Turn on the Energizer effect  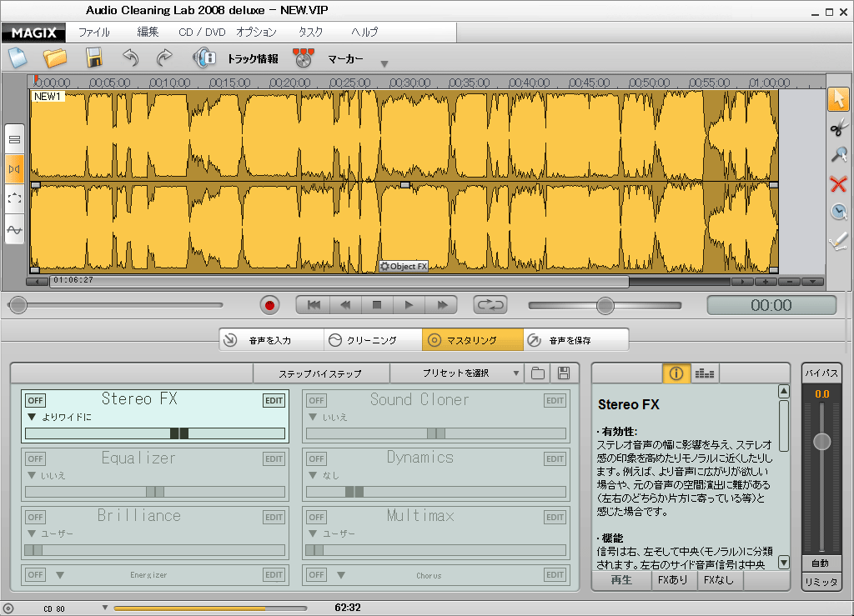pos(35,574)
